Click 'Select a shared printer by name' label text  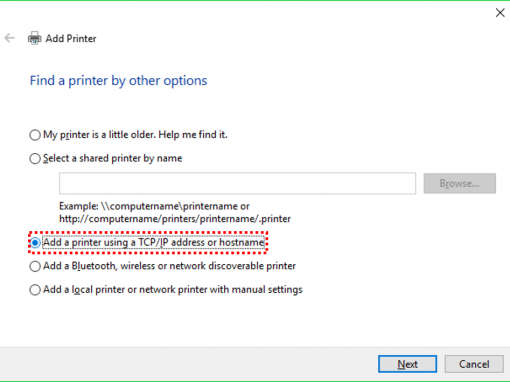click(113, 158)
